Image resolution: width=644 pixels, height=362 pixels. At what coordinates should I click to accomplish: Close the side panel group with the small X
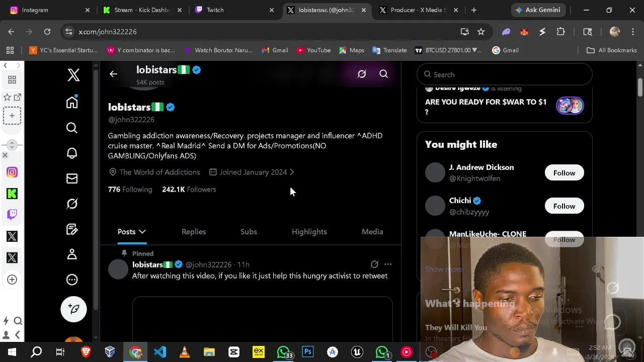pyautogui.click(x=5, y=155)
